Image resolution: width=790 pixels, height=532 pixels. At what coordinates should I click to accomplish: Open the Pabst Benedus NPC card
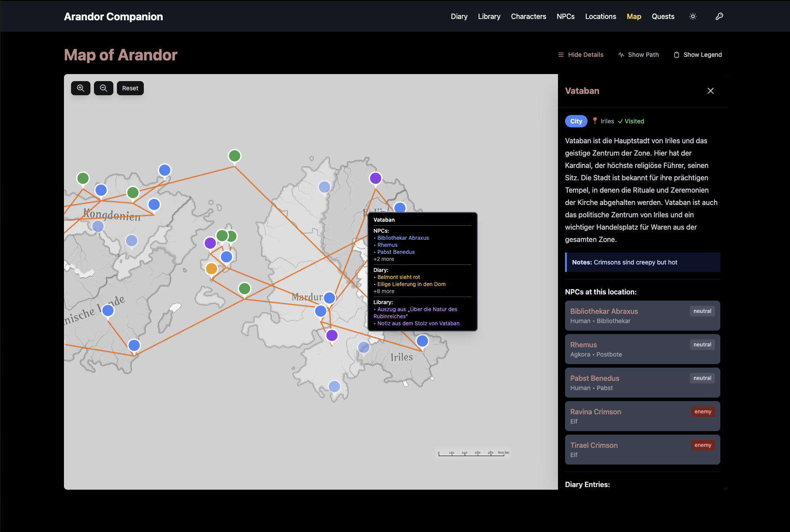[x=642, y=383]
